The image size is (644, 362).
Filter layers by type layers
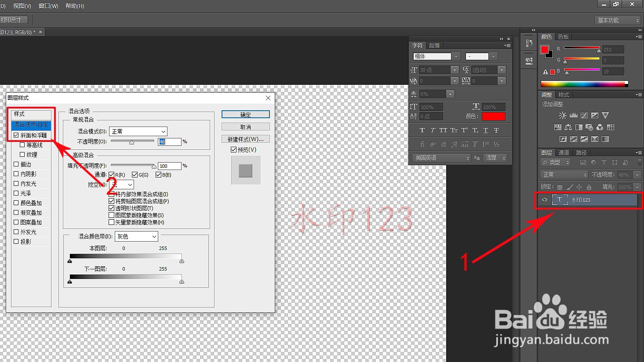point(604,163)
